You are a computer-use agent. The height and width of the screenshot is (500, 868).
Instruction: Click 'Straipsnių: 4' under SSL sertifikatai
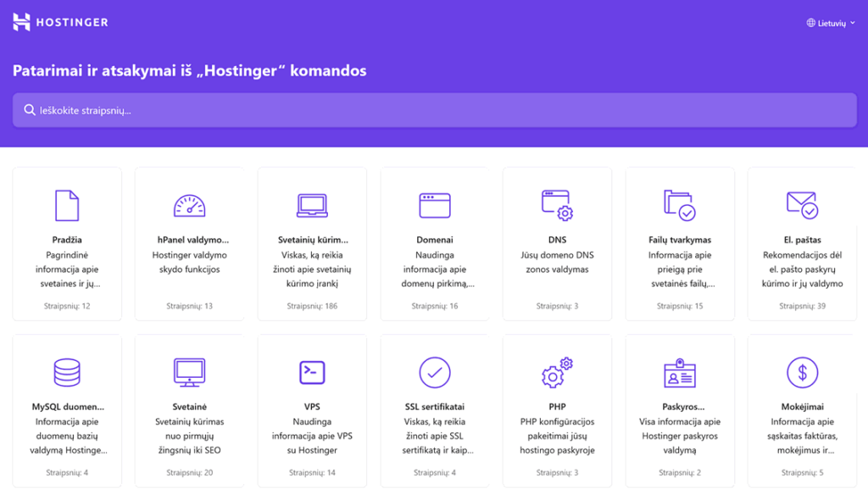pos(435,472)
